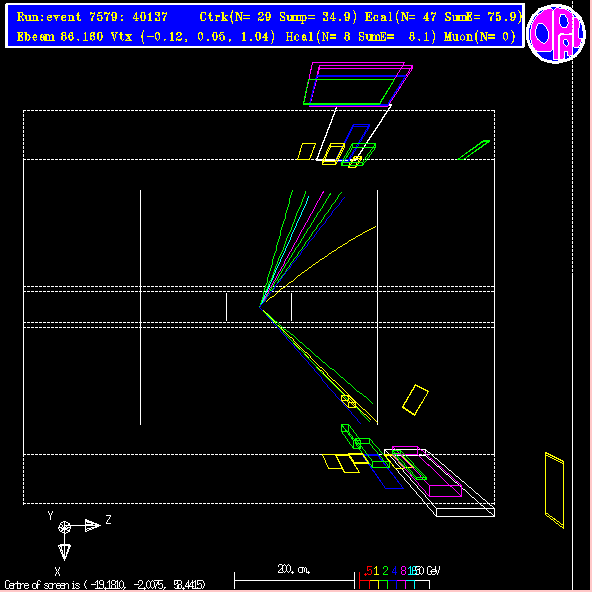
Task: Click the Run:event 7579: 40137 header text
Action: pyautogui.click(x=92, y=17)
